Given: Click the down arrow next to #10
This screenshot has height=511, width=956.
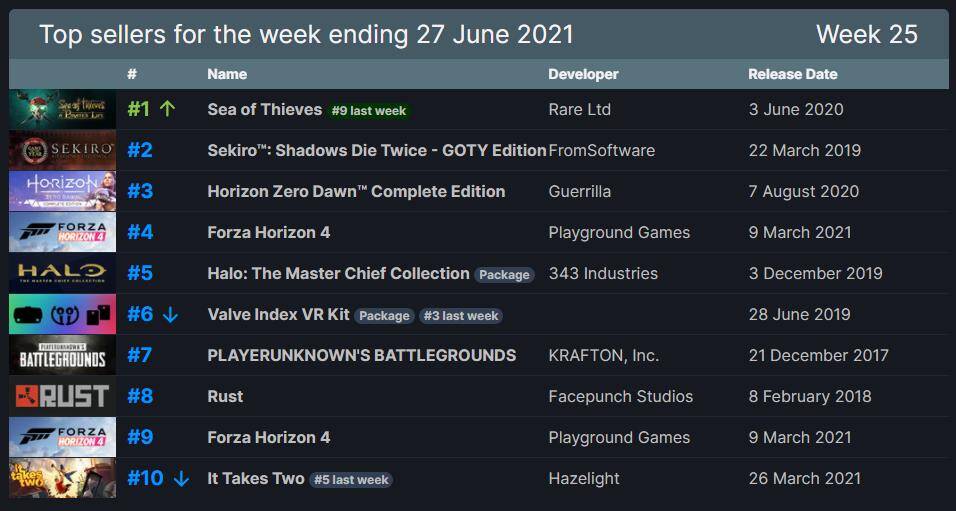Looking at the screenshot, I should pyautogui.click(x=181, y=479).
